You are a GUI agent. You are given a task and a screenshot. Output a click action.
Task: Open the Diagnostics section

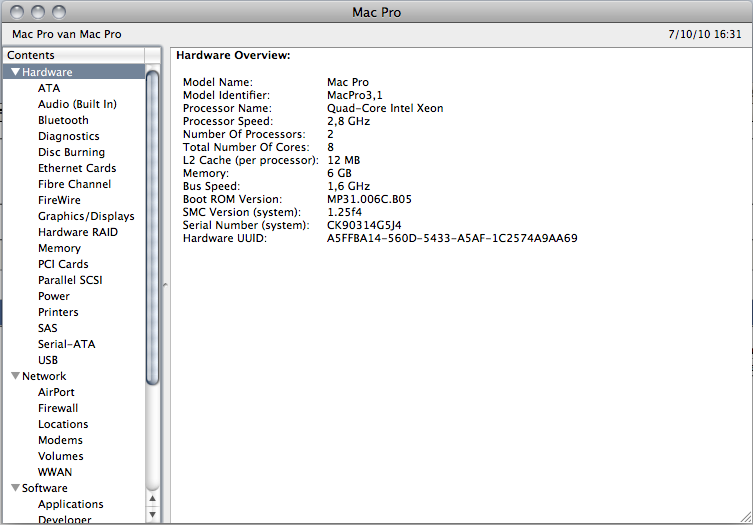69,136
